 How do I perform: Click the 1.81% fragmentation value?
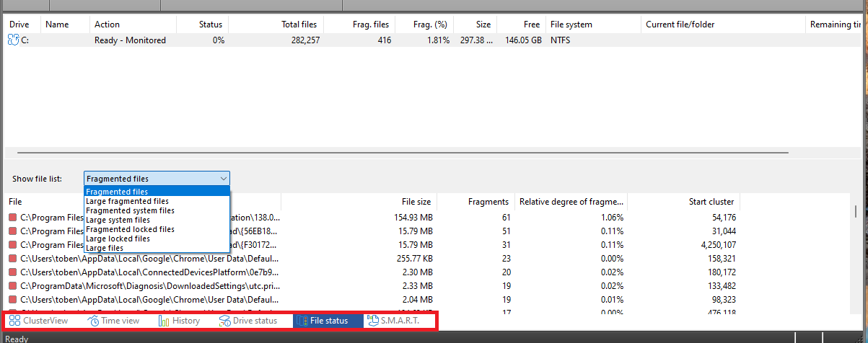click(437, 40)
